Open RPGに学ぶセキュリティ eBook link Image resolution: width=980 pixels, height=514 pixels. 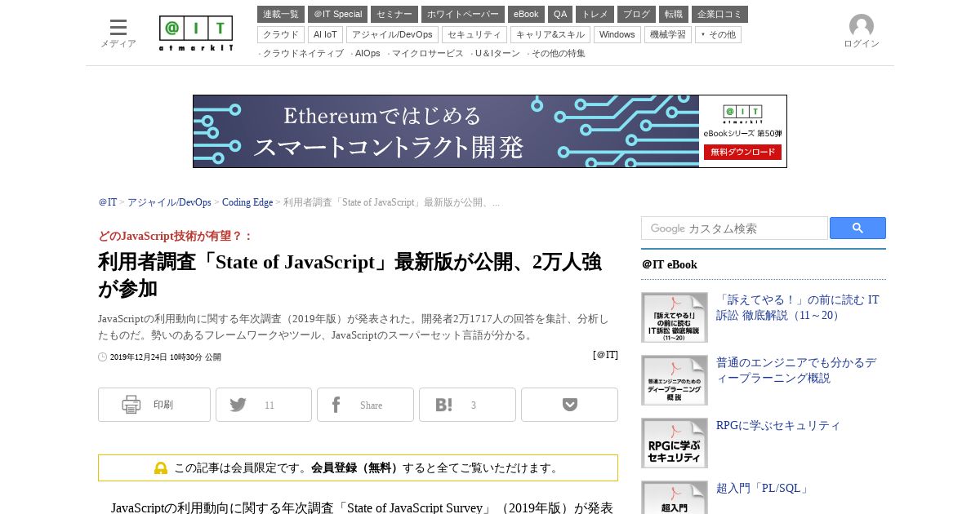[778, 426]
